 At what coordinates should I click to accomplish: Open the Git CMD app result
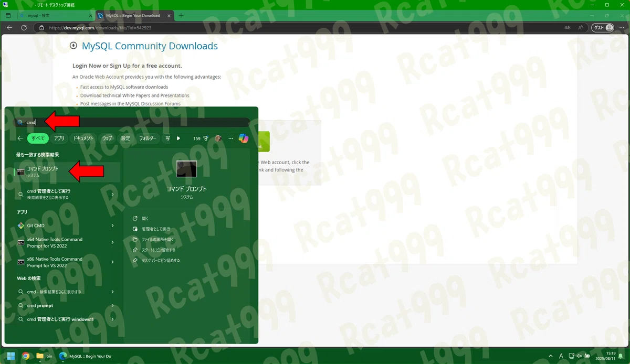(60, 226)
